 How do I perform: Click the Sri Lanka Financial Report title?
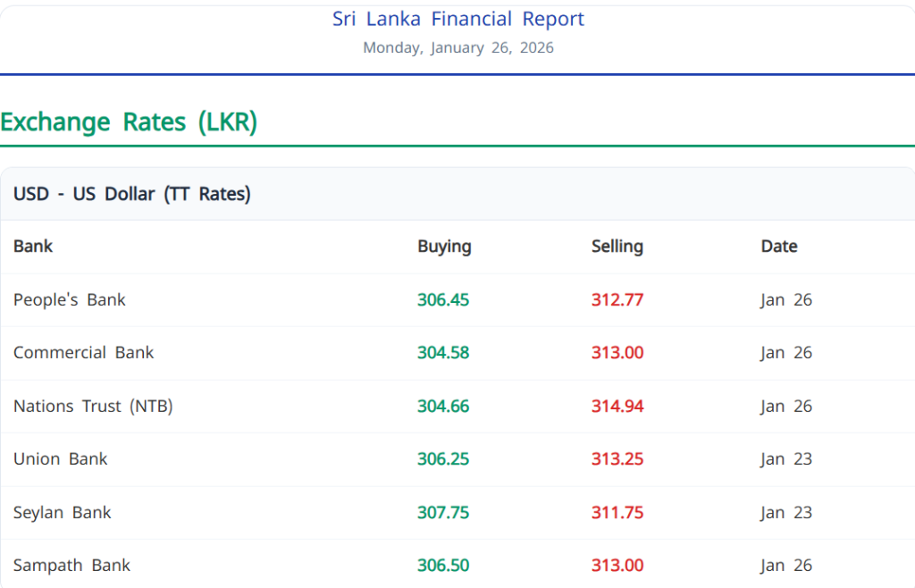tap(457, 19)
